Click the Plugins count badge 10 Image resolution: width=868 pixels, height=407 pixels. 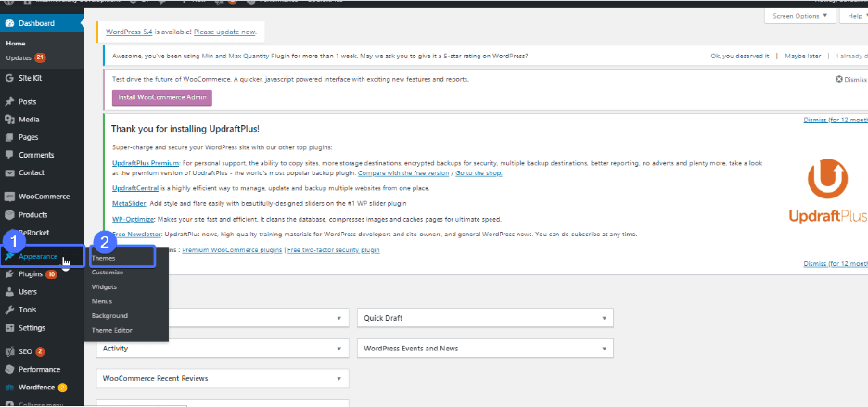[52, 274]
